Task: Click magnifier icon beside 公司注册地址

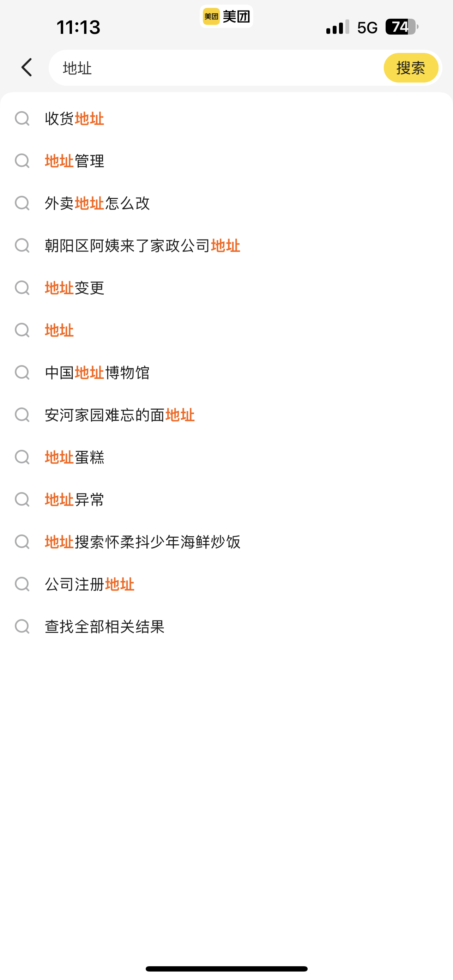Action: (x=22, y=584)
